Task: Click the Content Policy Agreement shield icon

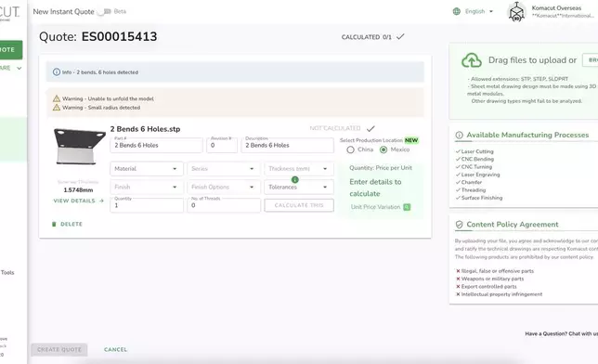Action: (459, 225)
